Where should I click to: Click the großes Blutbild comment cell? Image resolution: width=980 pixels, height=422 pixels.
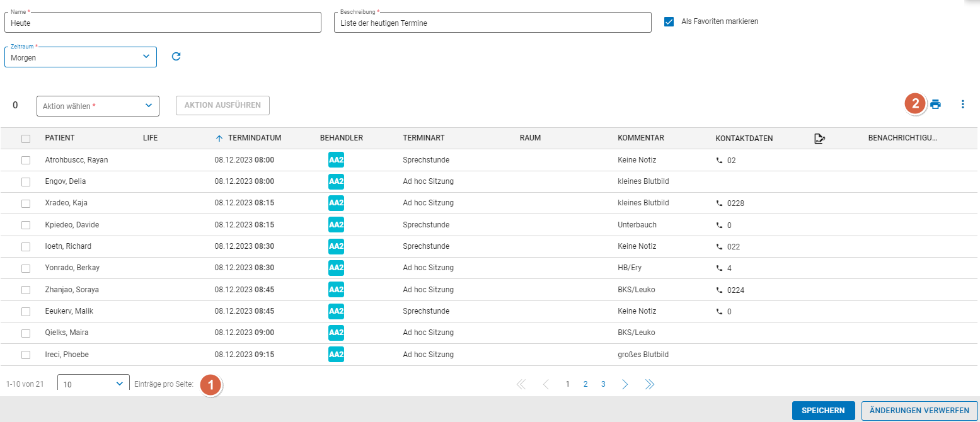643,355
